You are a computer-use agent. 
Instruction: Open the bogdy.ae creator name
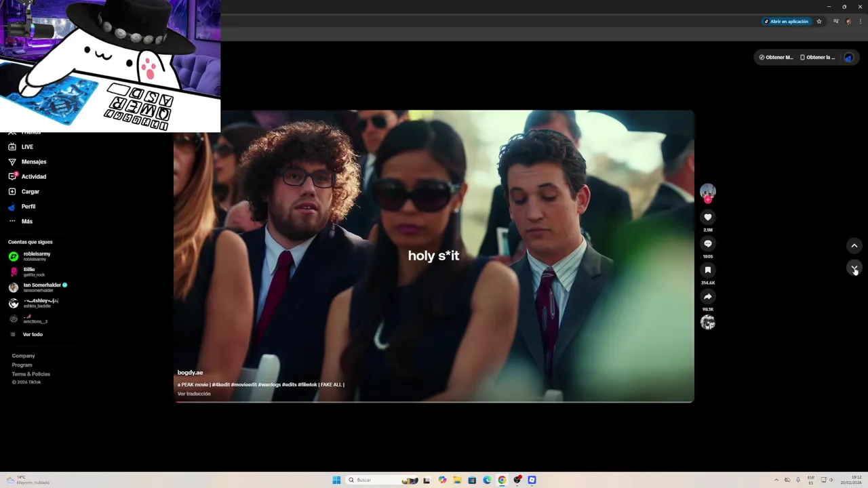click(x=190, y=373)
